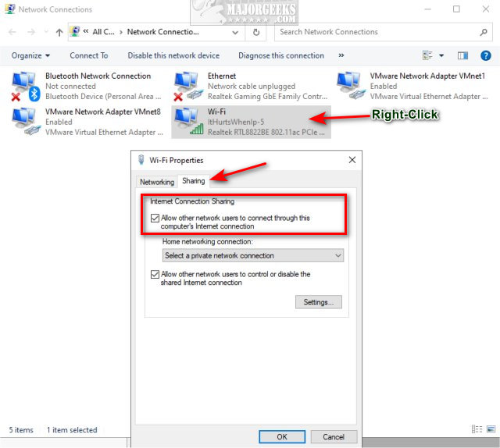Go up one folder level
This screenshot has height=448, width=500.
coord(59,32)
